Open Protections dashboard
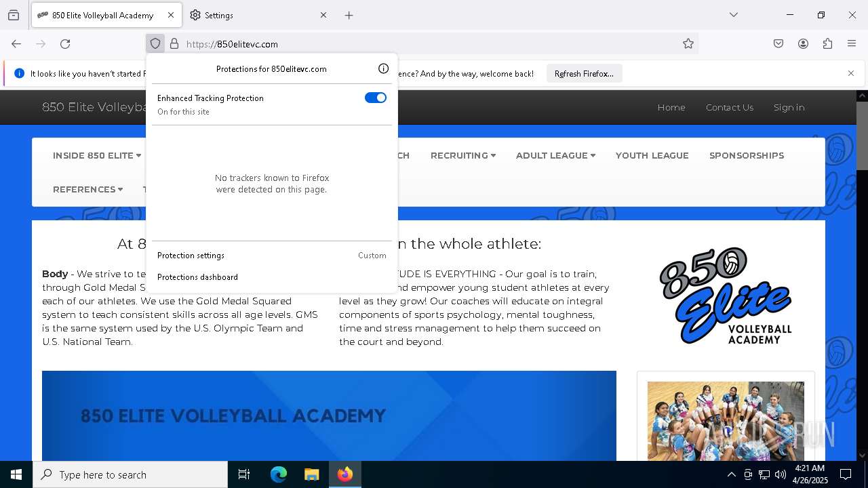The image size is (868, 488). tap(272, 277)
